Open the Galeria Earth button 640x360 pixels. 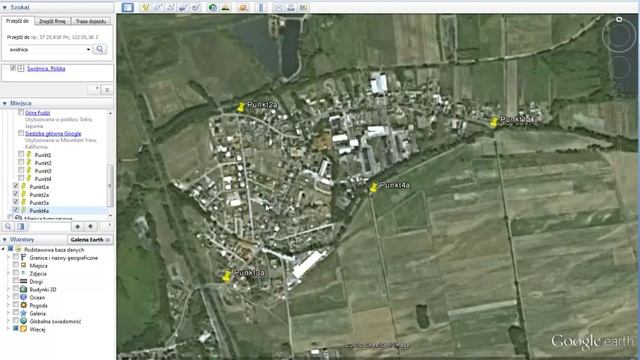tap(90, 240)
